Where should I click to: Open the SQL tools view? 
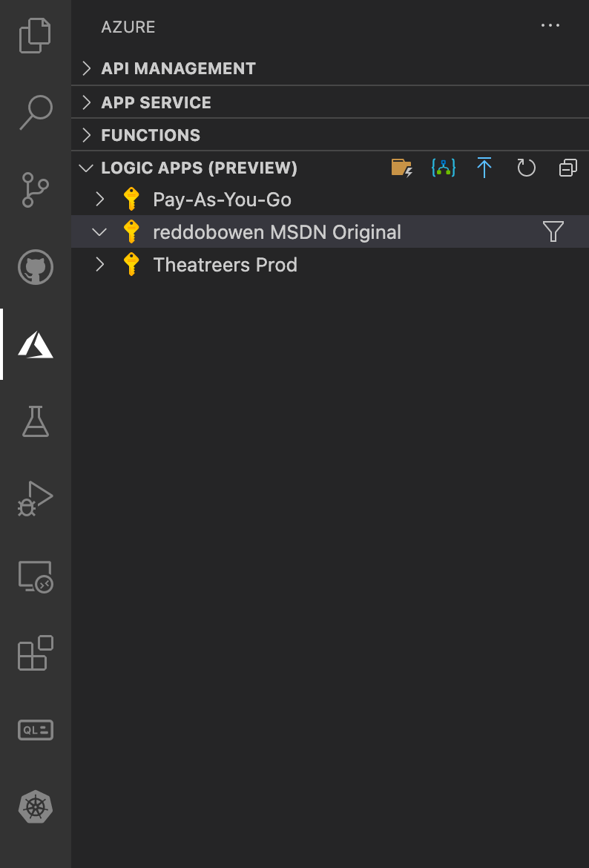(x=35, y=730)
